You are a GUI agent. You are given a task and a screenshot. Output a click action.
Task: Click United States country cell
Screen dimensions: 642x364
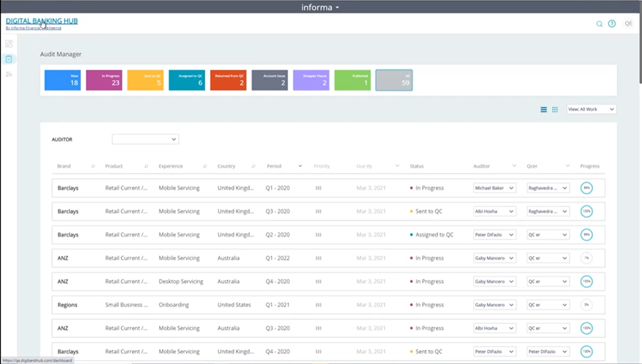click(x=234, y=305)
